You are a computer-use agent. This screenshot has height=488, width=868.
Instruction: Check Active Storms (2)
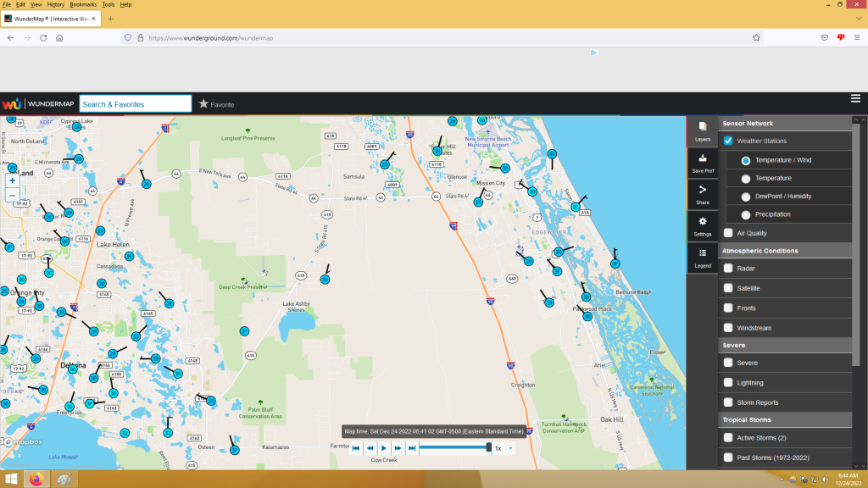click(x=728, y=438)
